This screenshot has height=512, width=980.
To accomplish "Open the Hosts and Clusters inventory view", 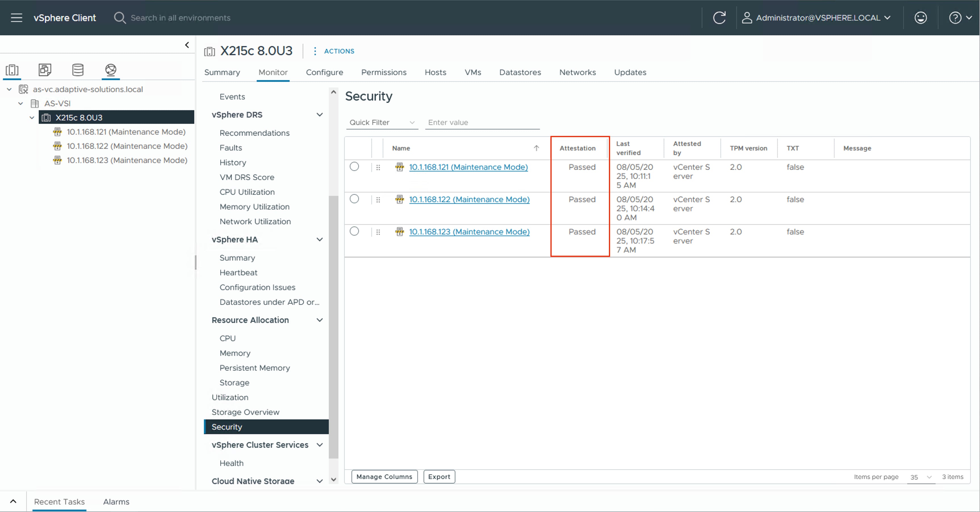I will 12,70.
